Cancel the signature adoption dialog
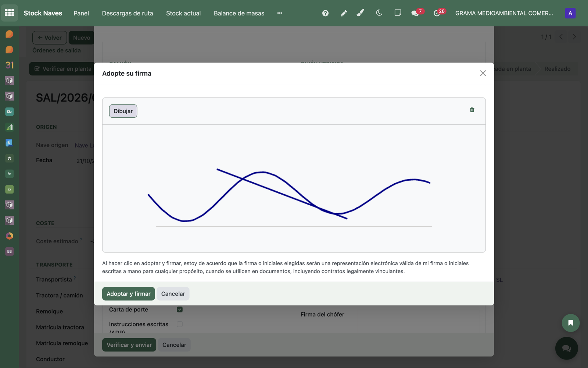 tap(173, 294)
